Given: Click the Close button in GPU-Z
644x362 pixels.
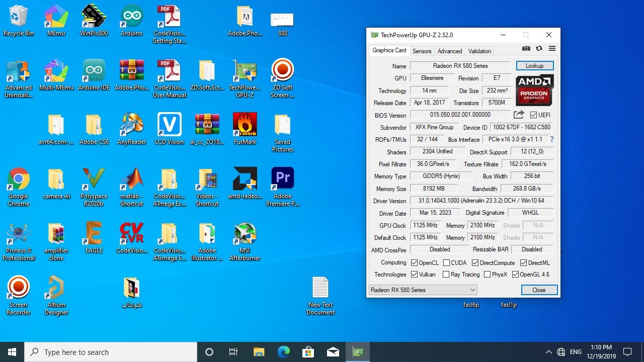Looking at the screenshot, I should click(x=539, y=290).
